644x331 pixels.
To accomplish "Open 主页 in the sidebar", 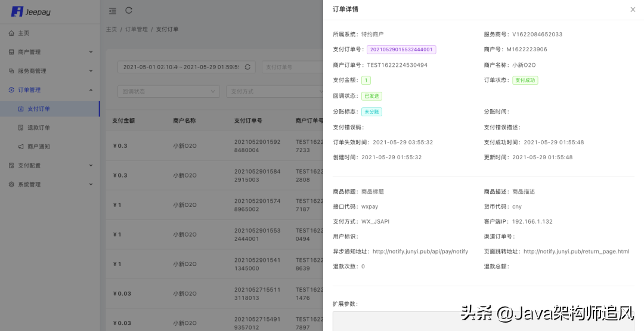I will (x=49, y=33).
